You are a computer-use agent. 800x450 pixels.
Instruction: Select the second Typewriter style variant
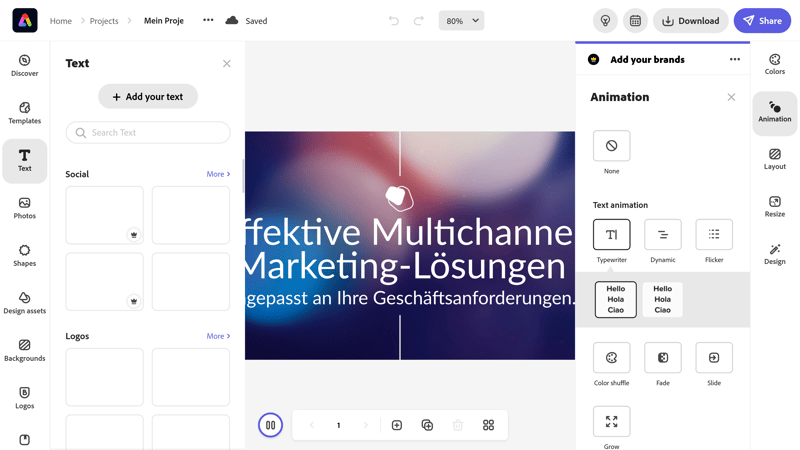(662, 299)
